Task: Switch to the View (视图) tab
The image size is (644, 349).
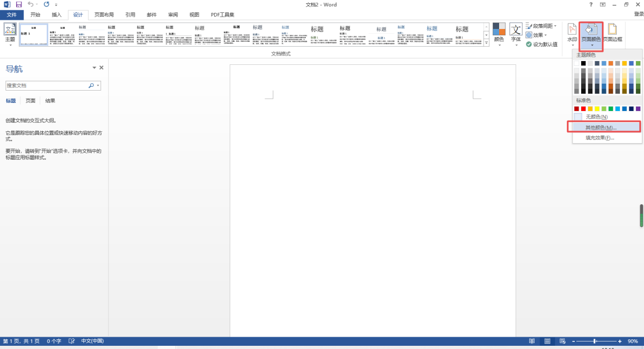Action: [x=194, y=14]
